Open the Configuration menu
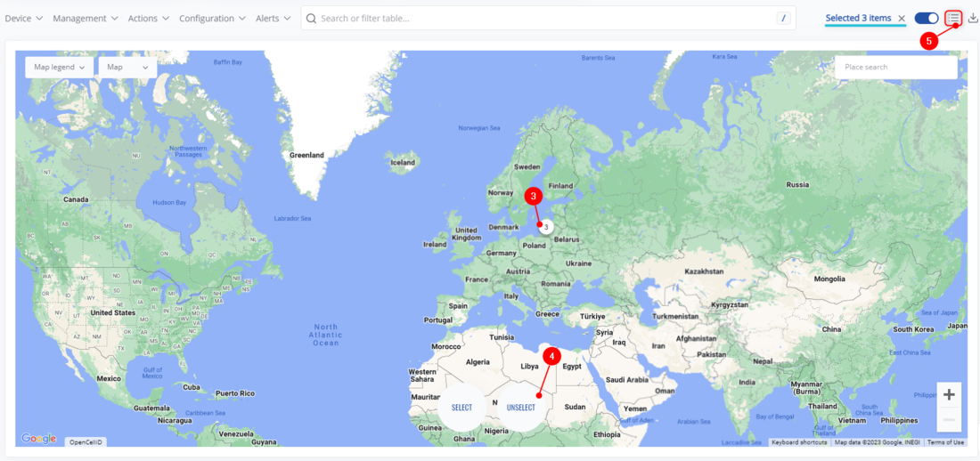 click(x=213, y=18)
